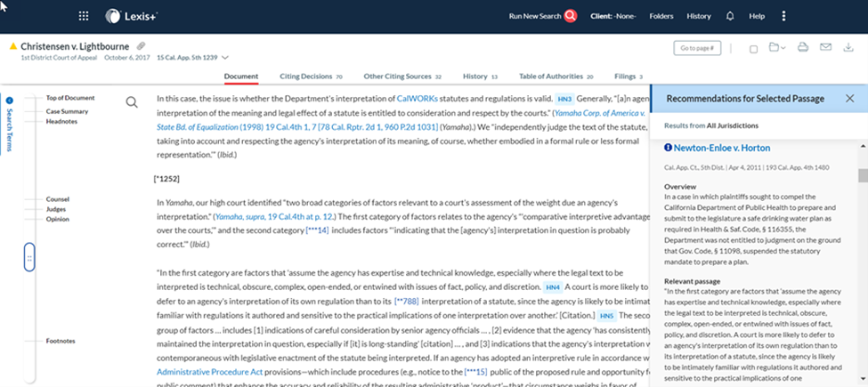Screen dimensions: 868x387
Task: Click the [***15] page marker link
Action: click(476, 372)
